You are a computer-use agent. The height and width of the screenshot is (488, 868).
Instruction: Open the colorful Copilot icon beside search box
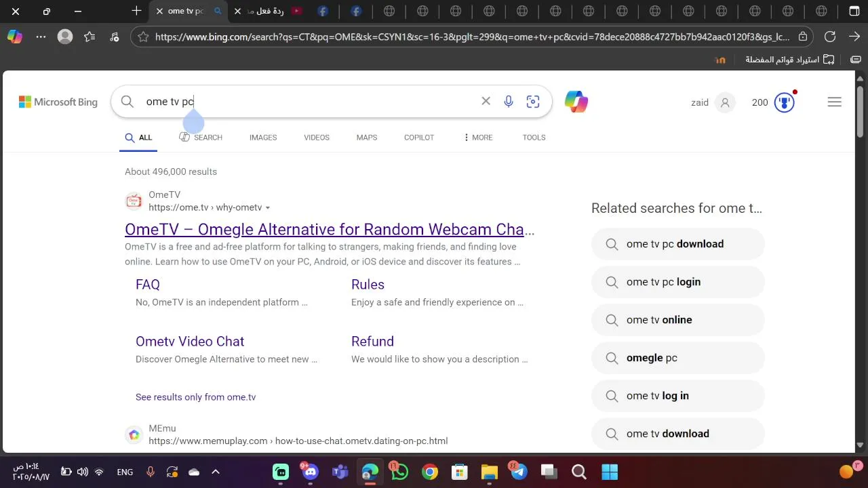coord(576,102)
